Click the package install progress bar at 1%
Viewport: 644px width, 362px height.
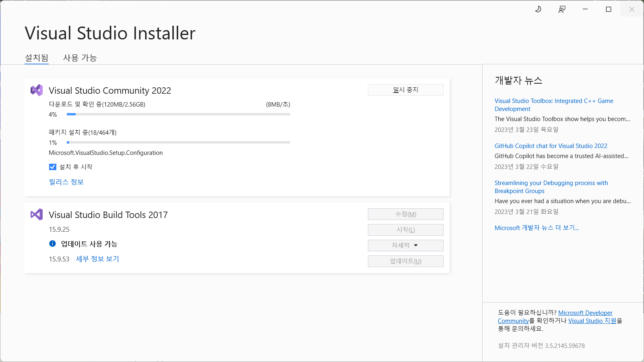tap(178, 142)
